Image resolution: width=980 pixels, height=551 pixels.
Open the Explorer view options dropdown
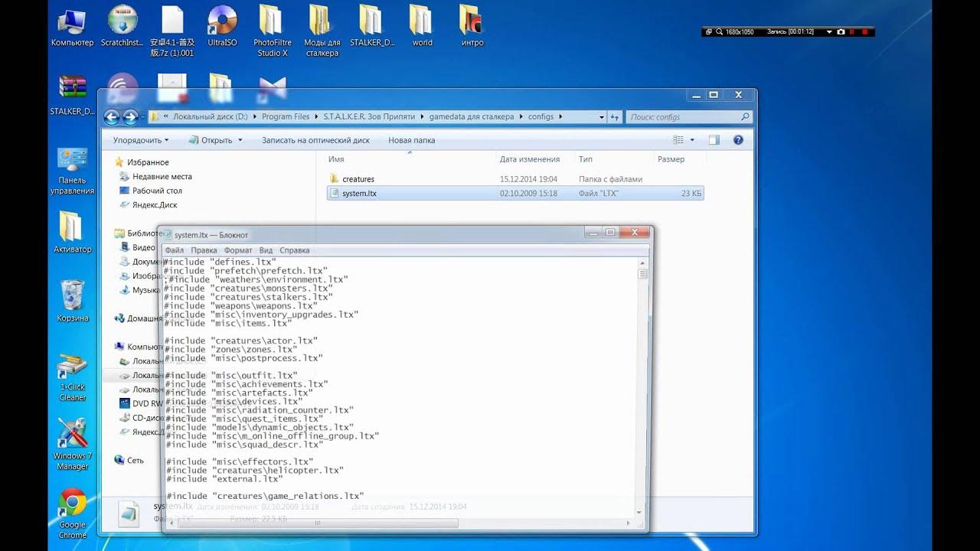tap(692, 140)
